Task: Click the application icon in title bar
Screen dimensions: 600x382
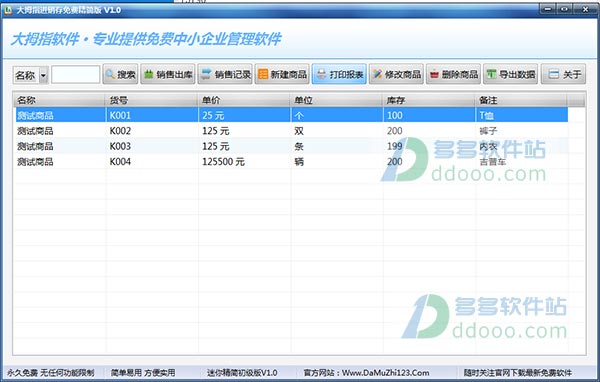Action: (8, 10)
